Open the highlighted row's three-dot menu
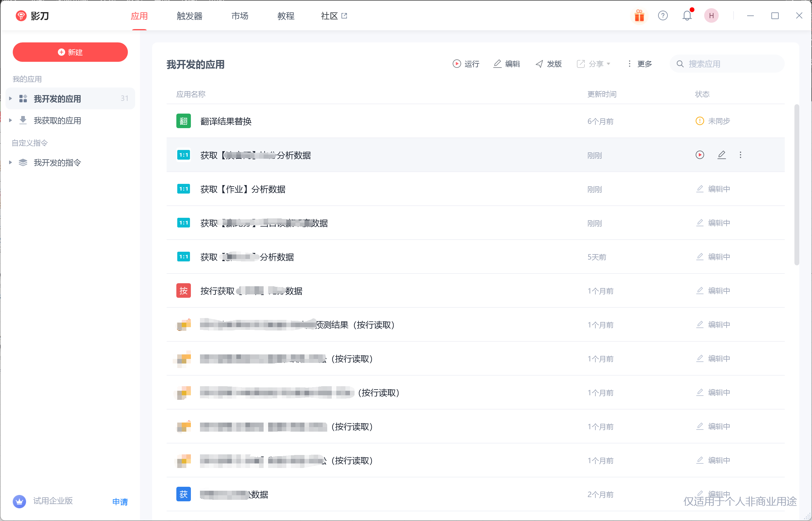The image size is (812, 521). click(740, 155)
